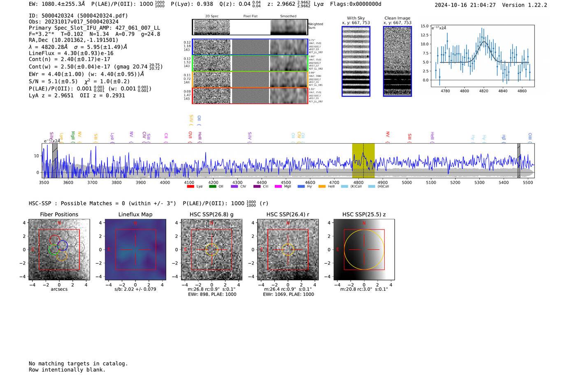Image resolution: width=576 pixels, height=392 pixels.
Task: Click the Pixel Flat column header
Action: 250,16
